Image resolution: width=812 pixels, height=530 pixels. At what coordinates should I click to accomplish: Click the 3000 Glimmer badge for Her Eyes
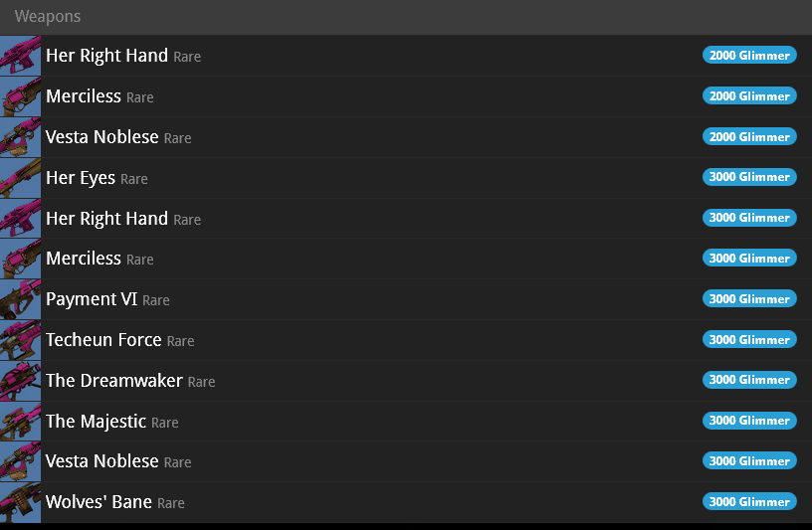click(749, 177)
